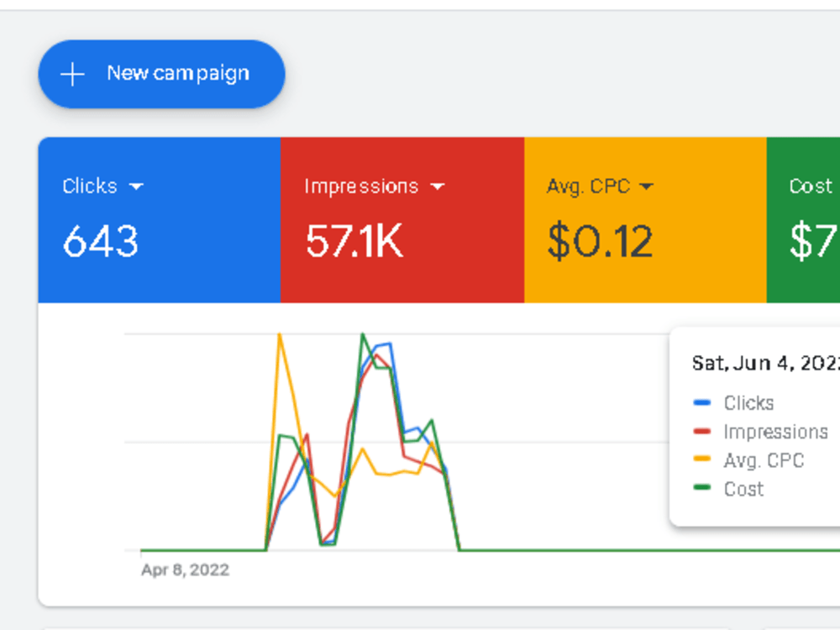Click the 57.1K impressions value
The width and height of the screenshot is (840, 630).
pos(354,242)
